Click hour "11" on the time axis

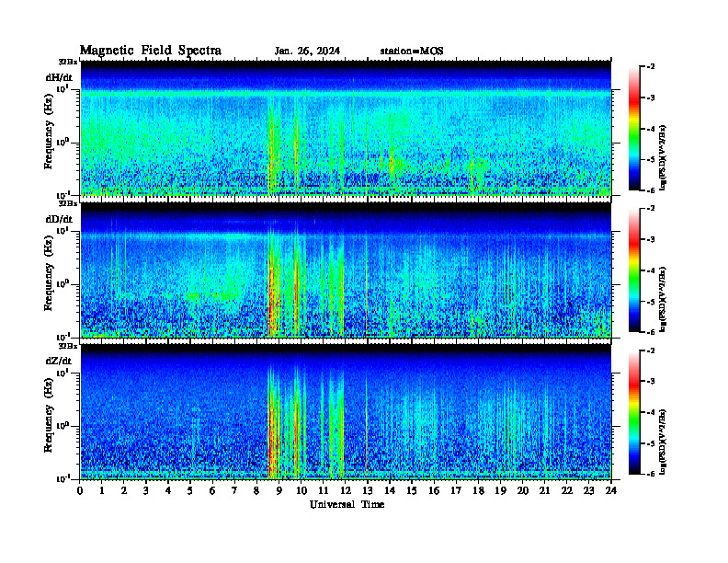point(324,490)
